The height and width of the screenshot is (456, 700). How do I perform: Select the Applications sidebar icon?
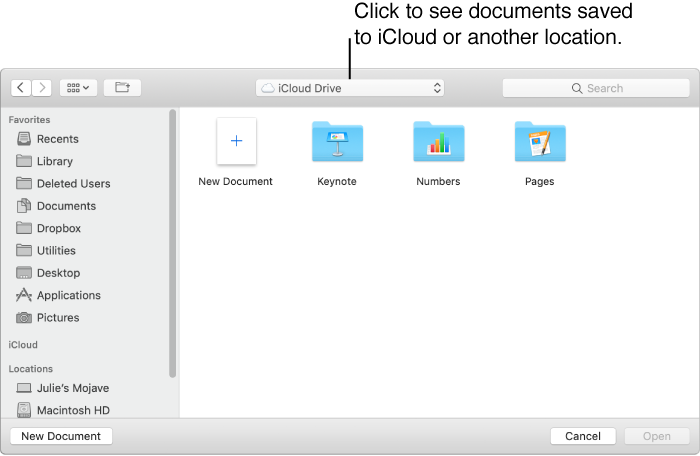coord(24,295)
